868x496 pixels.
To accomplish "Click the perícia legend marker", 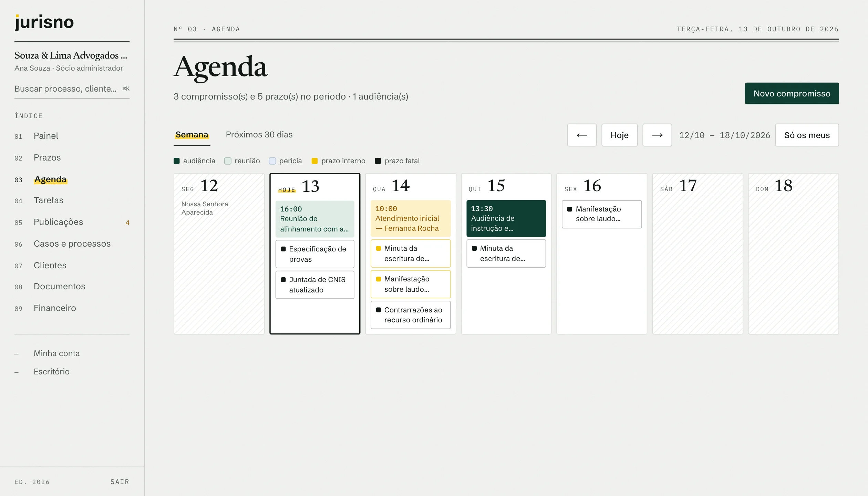I will [x=272, y=161].
